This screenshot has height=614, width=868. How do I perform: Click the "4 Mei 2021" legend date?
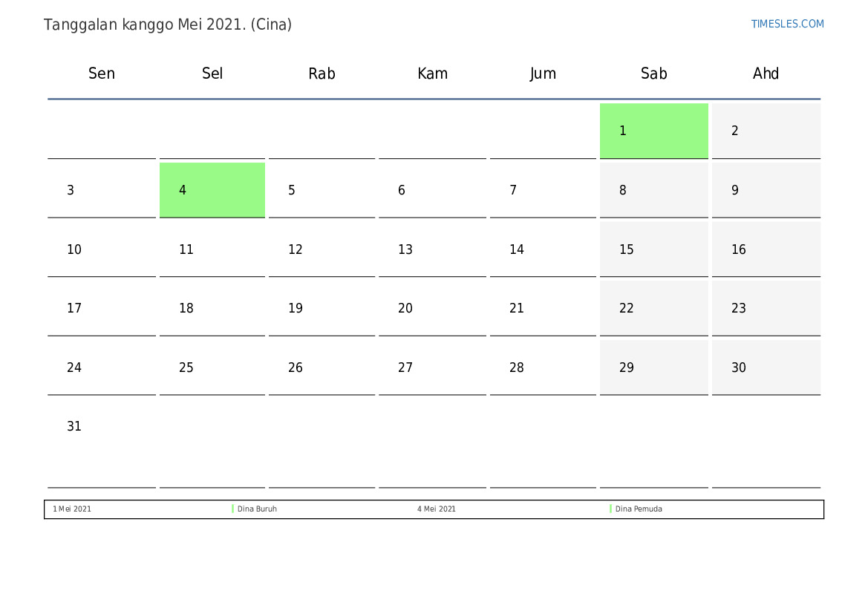pyautogui.click(x=437, y=509)
